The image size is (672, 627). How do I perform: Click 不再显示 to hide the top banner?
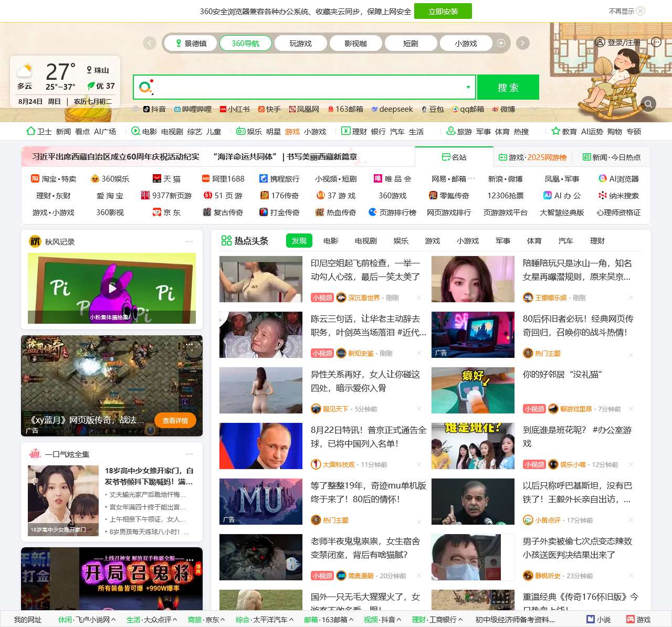pos(621,10)
